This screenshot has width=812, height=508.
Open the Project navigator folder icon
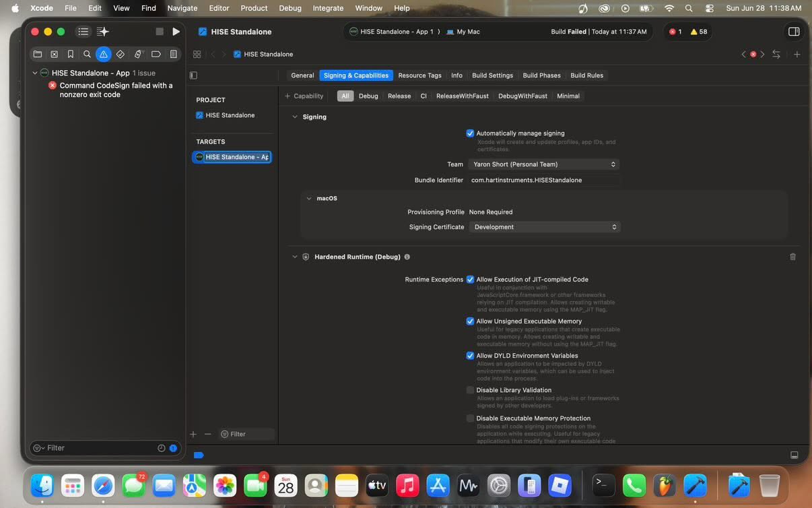click(x=38, y=54)
